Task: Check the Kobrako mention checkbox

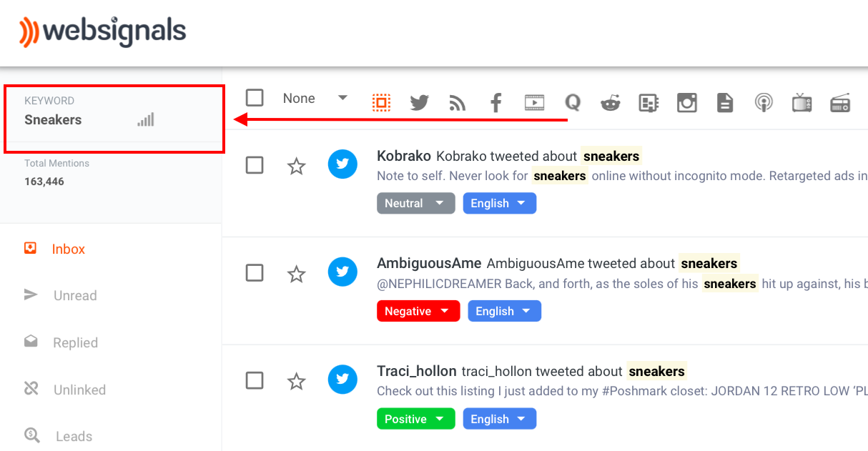Action: 255,165
